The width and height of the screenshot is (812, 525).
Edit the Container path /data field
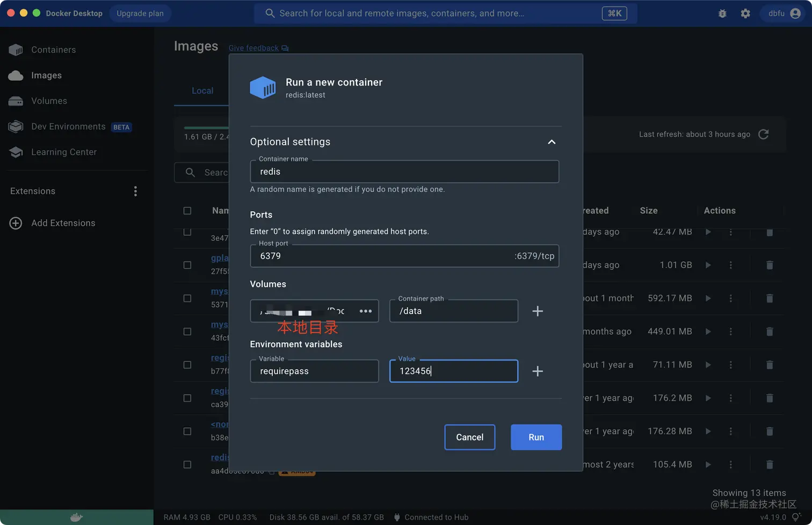pyautogui.click(x=454, y=311)
